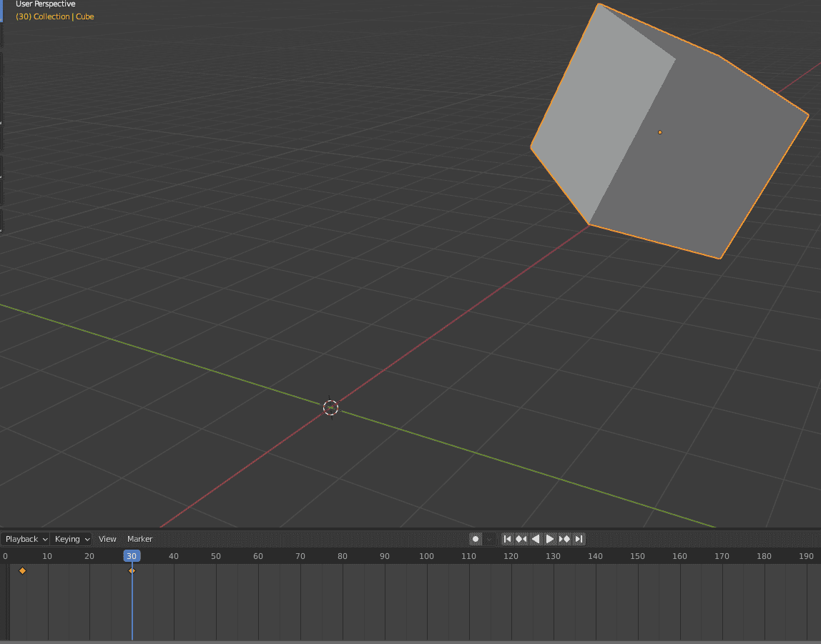
Task: Jump to the start of the frame range
Action: [508, 539]
